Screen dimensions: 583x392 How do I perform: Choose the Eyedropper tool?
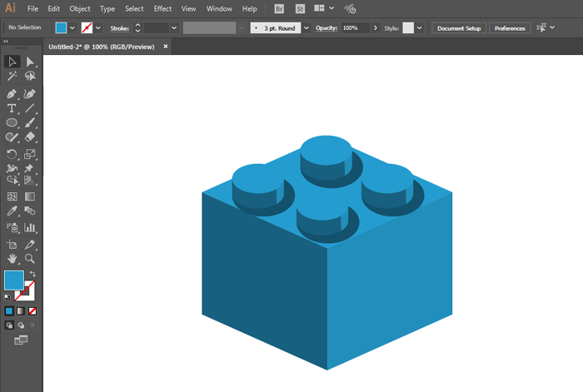[x=12, y=211]
